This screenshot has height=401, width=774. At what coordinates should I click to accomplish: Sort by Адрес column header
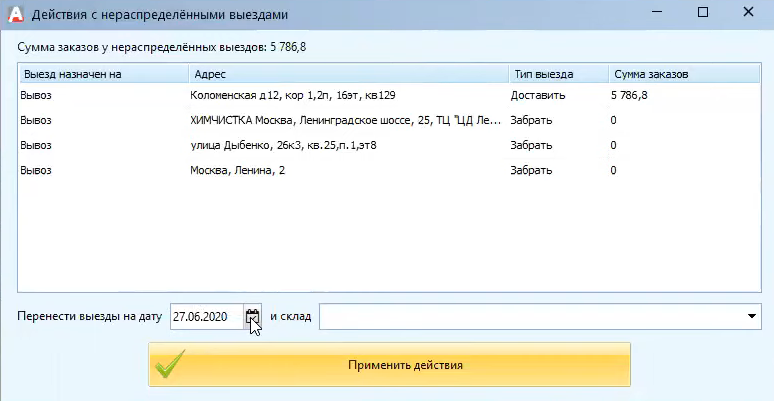348,75
